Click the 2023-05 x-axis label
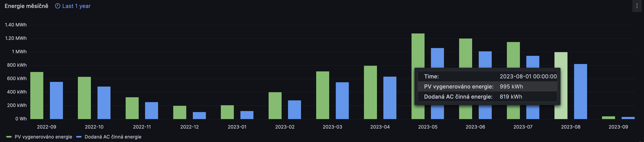 click(x=428, y=127)
